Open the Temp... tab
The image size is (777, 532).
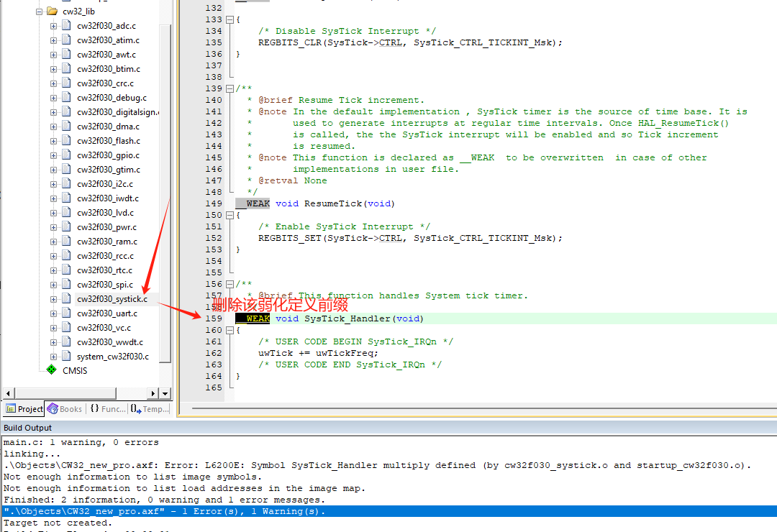(x=150, y=408)
